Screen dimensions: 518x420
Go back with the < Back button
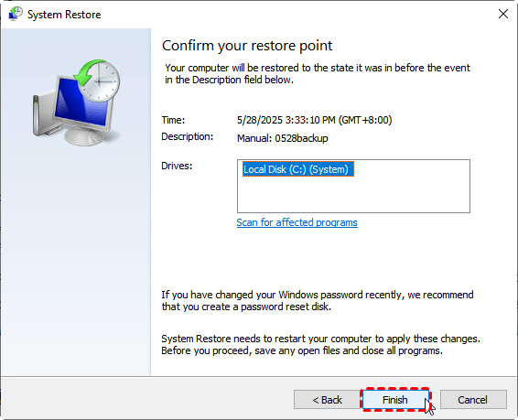pyautogui.click(x=327, y=400)
